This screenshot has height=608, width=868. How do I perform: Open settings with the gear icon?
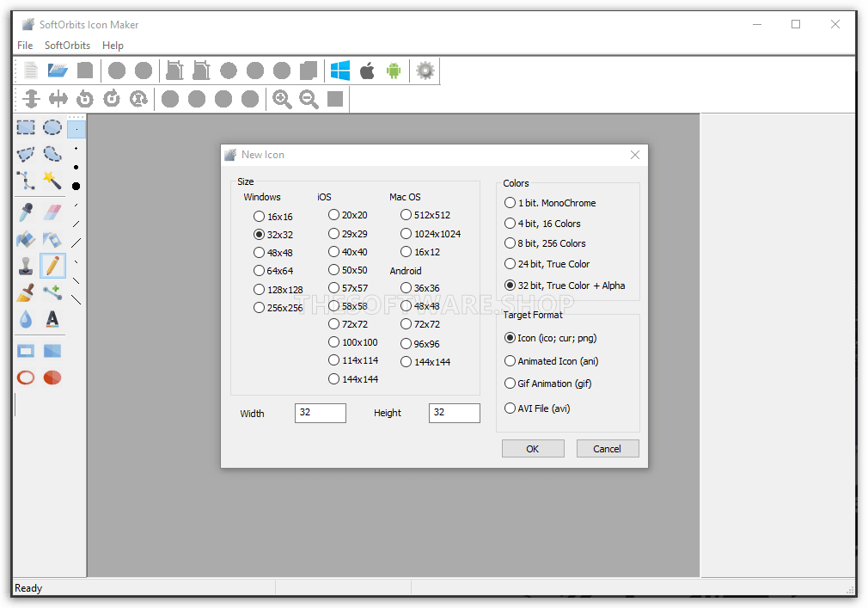tap(425, 71)
